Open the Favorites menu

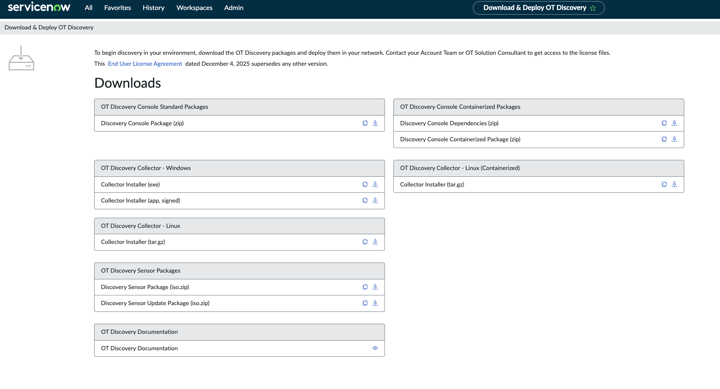coord(118,8)
